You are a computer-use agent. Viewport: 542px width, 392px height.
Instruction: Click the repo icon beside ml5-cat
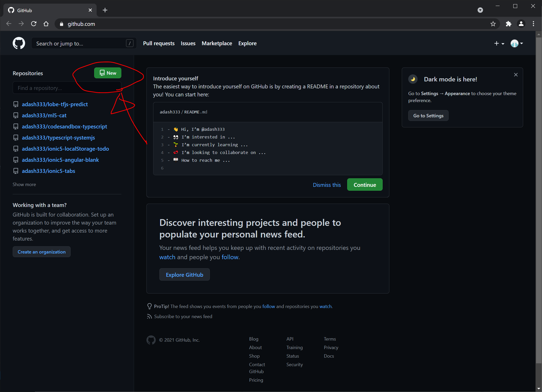[16, 116]
